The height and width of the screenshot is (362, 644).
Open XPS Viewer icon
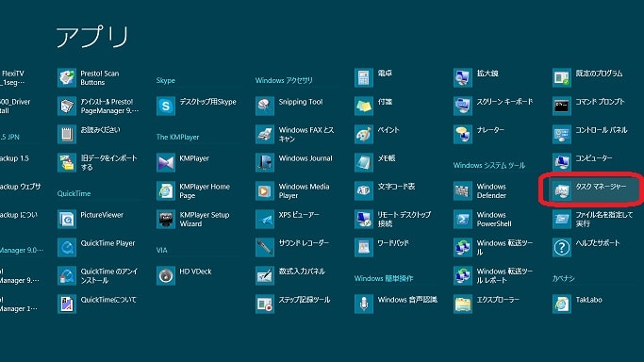pyautogui.click(x=265, y=219)
